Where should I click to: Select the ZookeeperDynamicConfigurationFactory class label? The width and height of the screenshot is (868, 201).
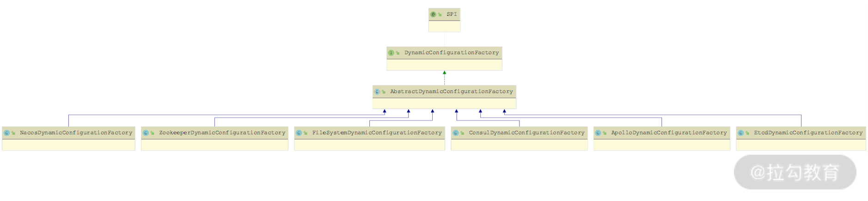coord(222,133)
